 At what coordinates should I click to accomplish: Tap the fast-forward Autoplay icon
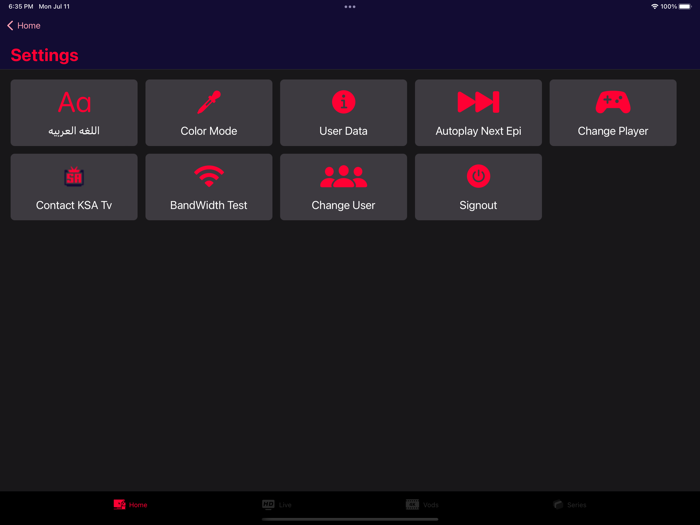point(478,102)
